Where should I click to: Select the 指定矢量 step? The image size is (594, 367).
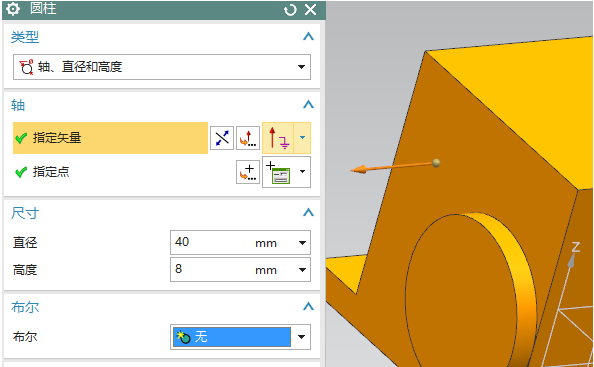tap(110, 138)
